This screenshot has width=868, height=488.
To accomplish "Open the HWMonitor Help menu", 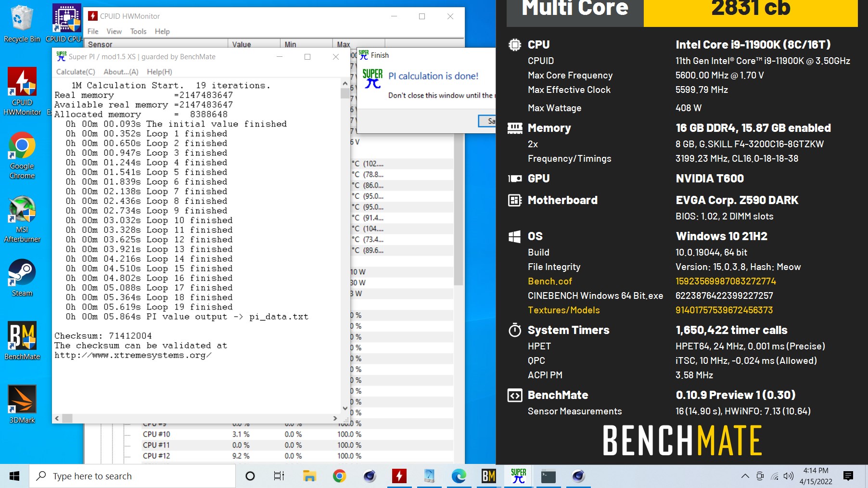I will (x=162, y=31).
